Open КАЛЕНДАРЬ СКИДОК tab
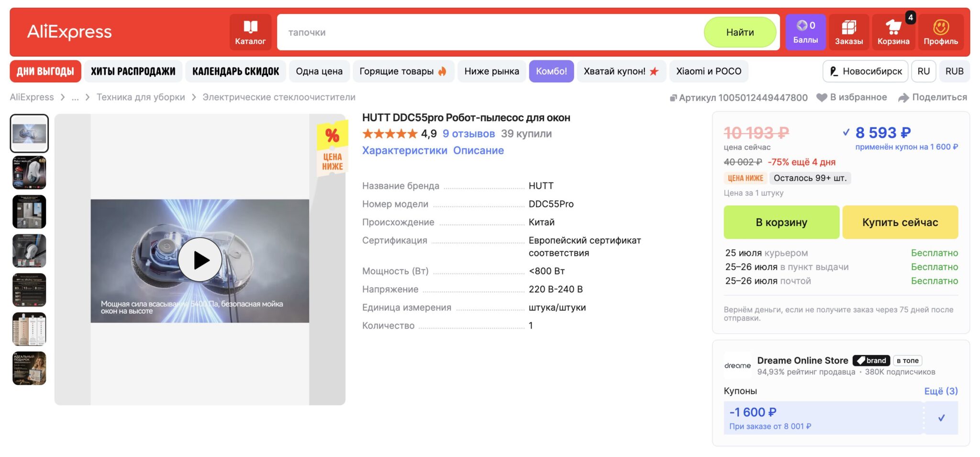Image resolution: width=980 pixels, height=457 pixels. click(235, 71)
